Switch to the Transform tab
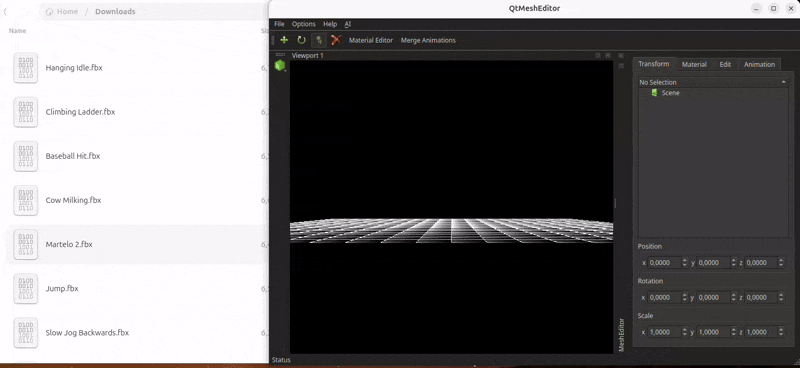Screen dimensions: 800x368 (x=654, y=64)
